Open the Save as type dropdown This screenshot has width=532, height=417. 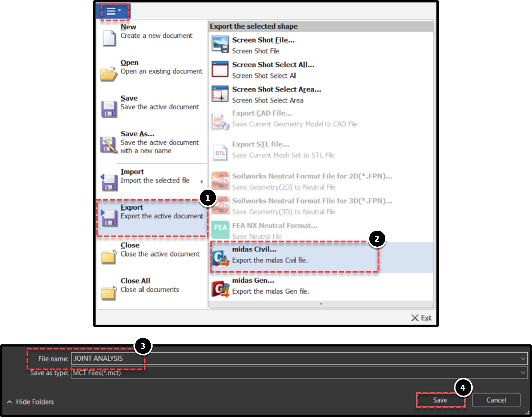299,373
